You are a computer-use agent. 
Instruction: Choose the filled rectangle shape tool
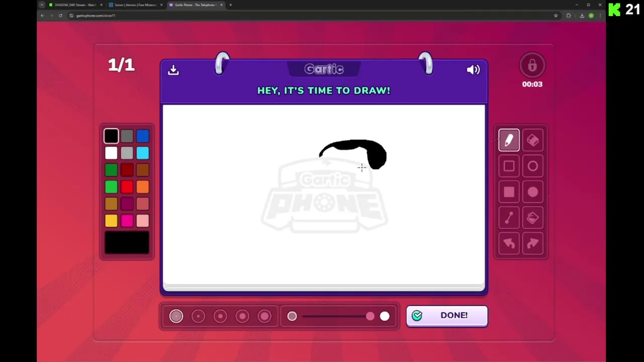pyautogui.click(x=509, y=192)
